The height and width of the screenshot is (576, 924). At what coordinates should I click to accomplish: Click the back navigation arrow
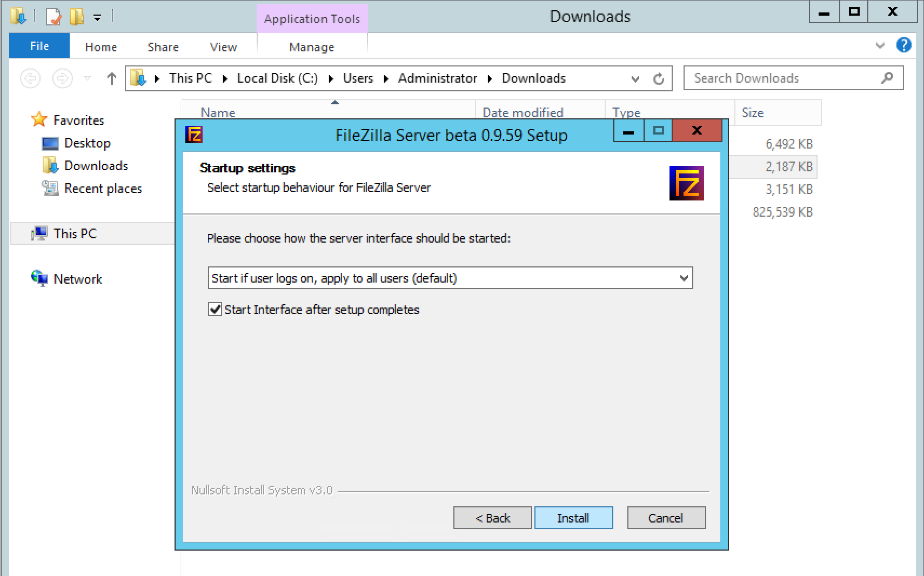(30, 78)
